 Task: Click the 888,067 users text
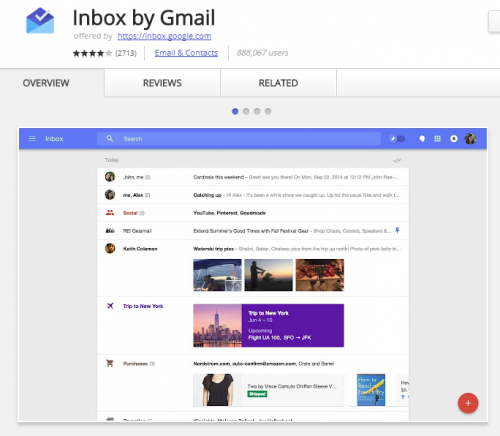pyautogui.click(x=262, y=53)
